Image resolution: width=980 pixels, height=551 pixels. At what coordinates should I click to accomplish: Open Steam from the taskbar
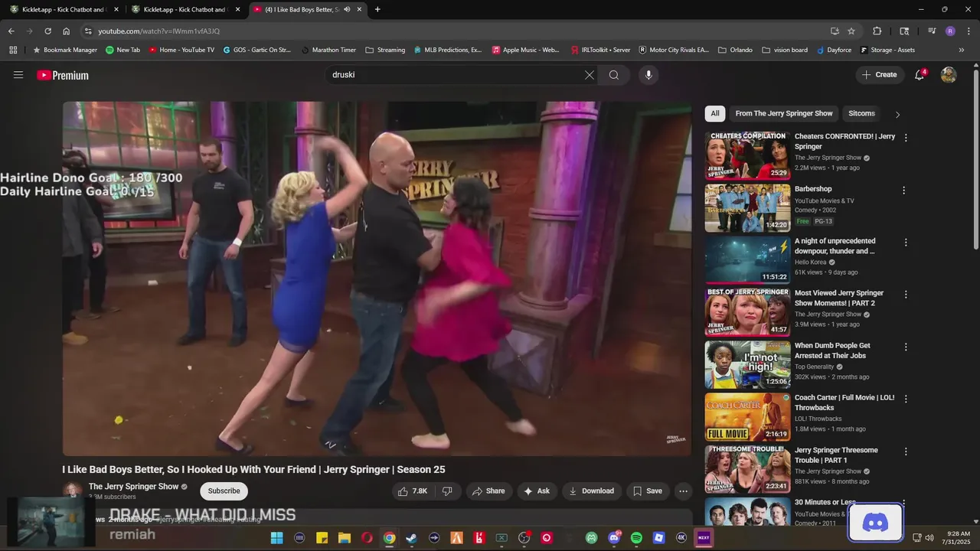(x=412, y=538)
